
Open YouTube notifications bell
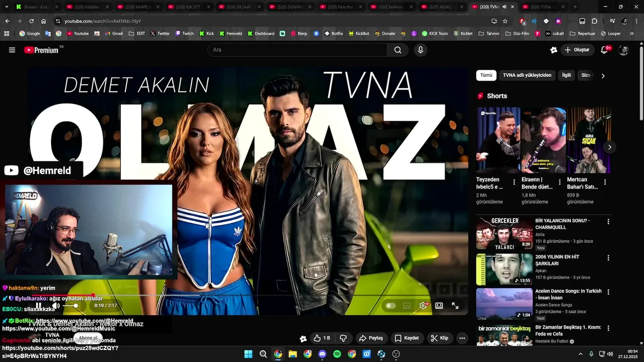click(x=605, y=50)
